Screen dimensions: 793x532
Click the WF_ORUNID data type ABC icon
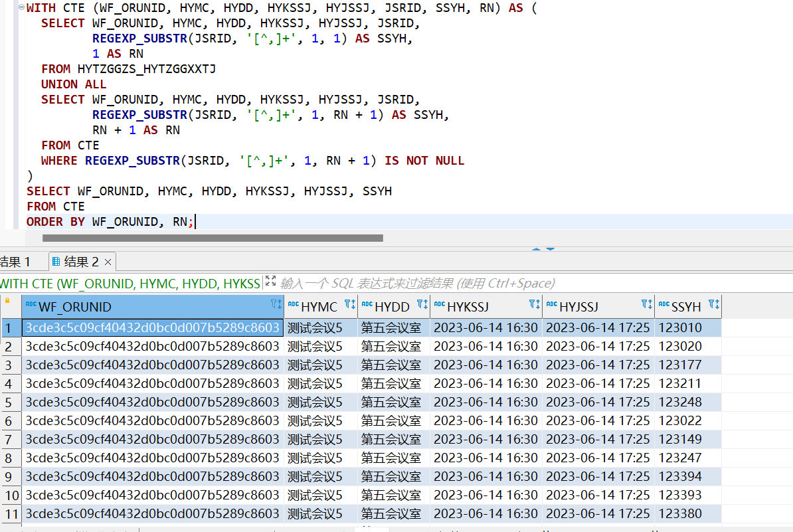[31, 304]
